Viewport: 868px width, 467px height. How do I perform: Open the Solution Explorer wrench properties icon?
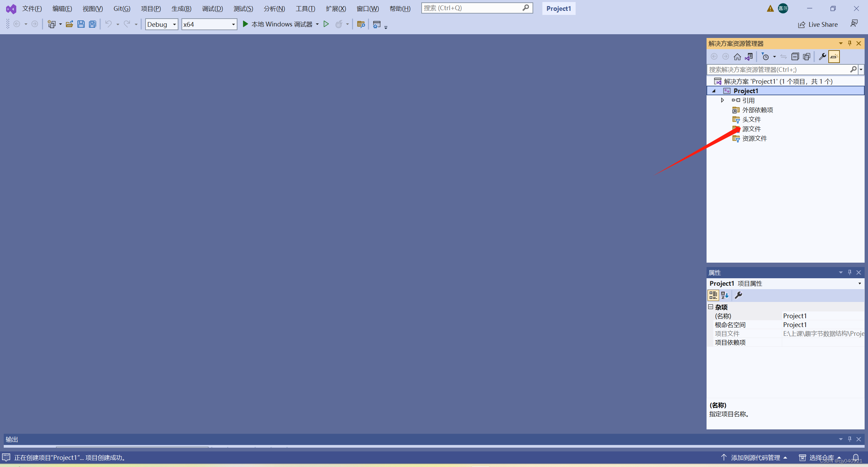click(x=822, y=57)
